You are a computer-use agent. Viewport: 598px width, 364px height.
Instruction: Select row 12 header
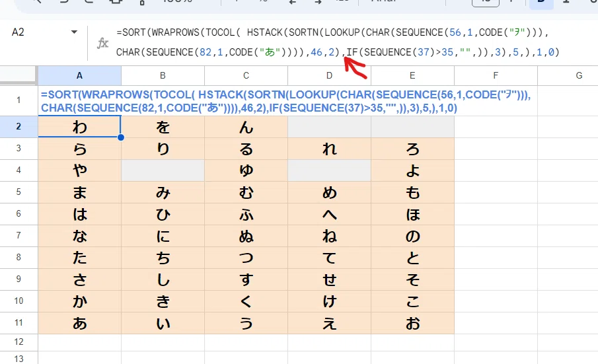tap(19, 342)
